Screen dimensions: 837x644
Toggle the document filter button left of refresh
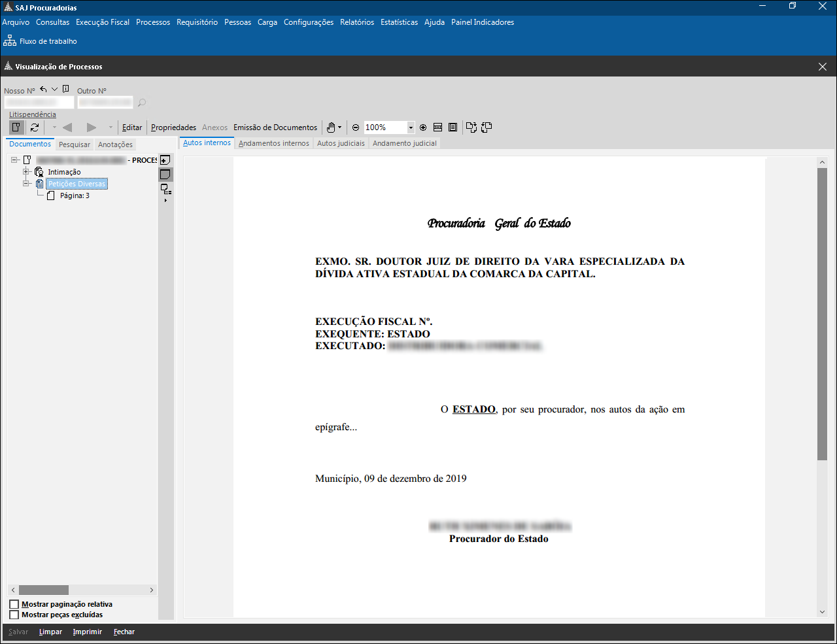pos(16,127)
